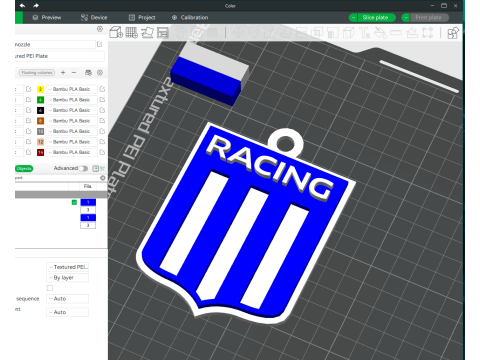Screen dimensions: 480x360
Task: Select the blue-white prime tower block
Action: [209, 73]
